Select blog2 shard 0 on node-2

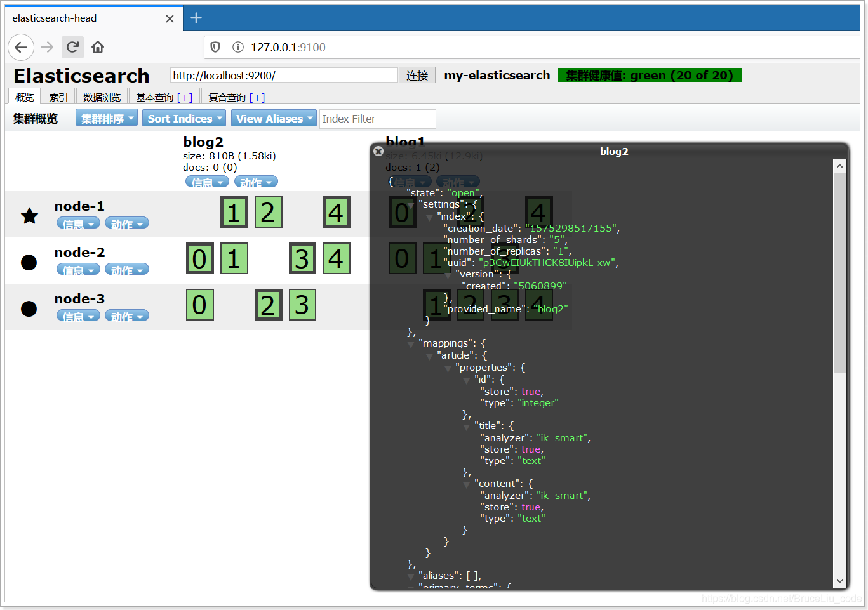click(x=199, y=259)
